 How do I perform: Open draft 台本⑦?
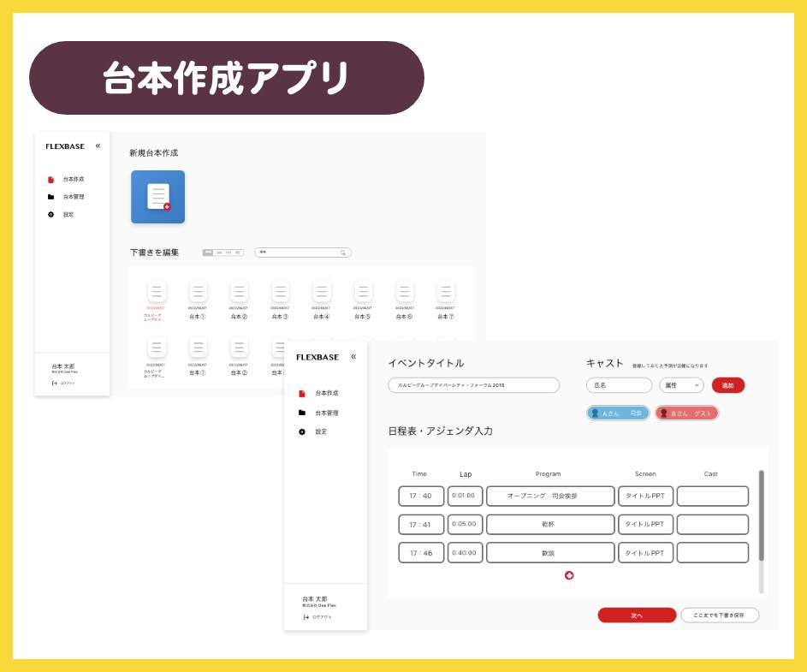click(445, 300)
